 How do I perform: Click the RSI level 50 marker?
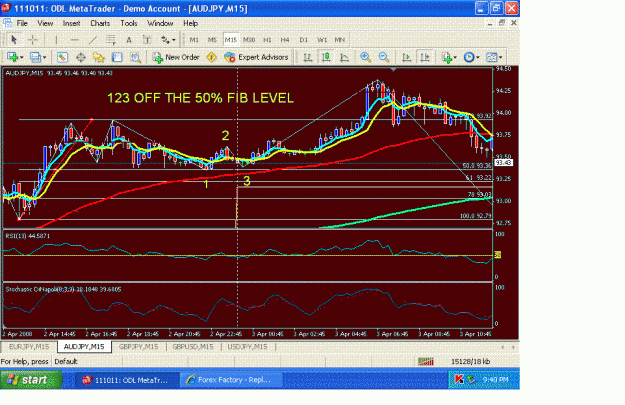pyautogui.click(x=497, y=255)
